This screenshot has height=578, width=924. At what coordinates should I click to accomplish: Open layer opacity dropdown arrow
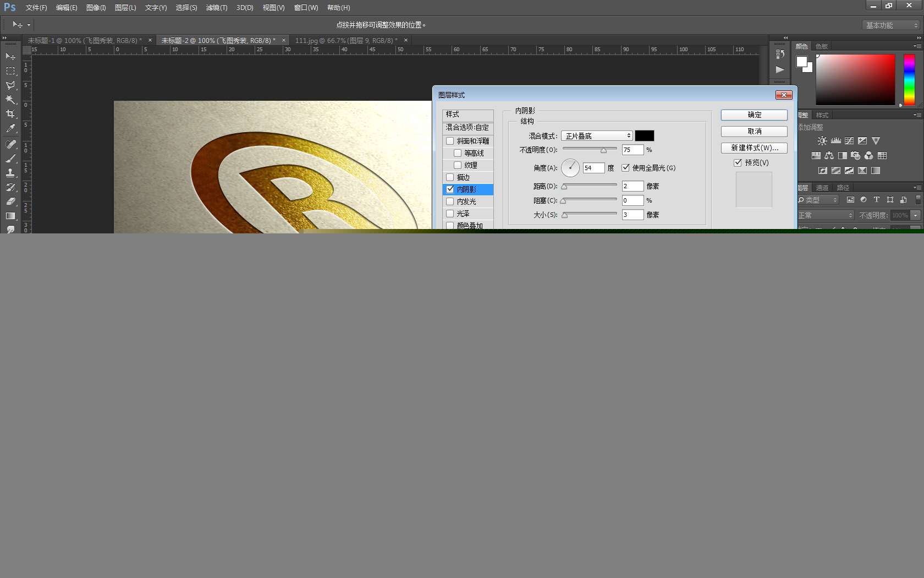pyautogui.click(x=916, y=215)
